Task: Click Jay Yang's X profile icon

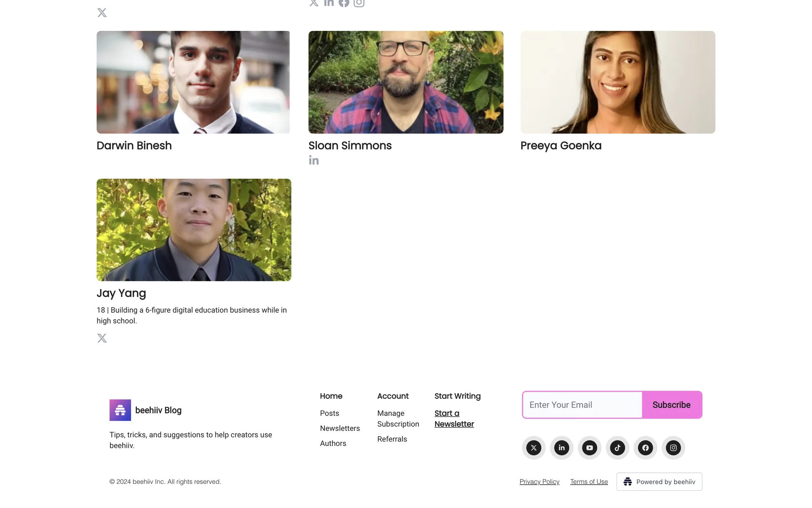Action: point(102,338)
